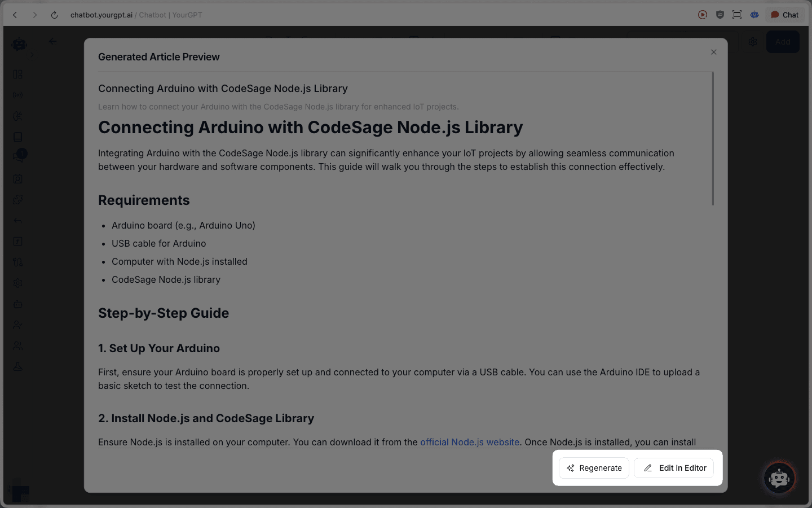This screenshot has width=812, height=508.
Task: Click the code function icon in the sidebar
Action: tap(17, 241)
